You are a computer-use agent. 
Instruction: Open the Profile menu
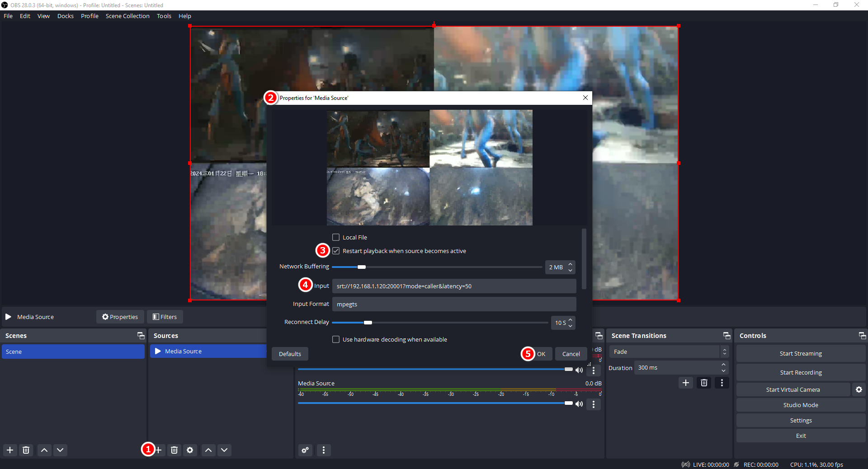pyautogui.click(x=90, y=16)
